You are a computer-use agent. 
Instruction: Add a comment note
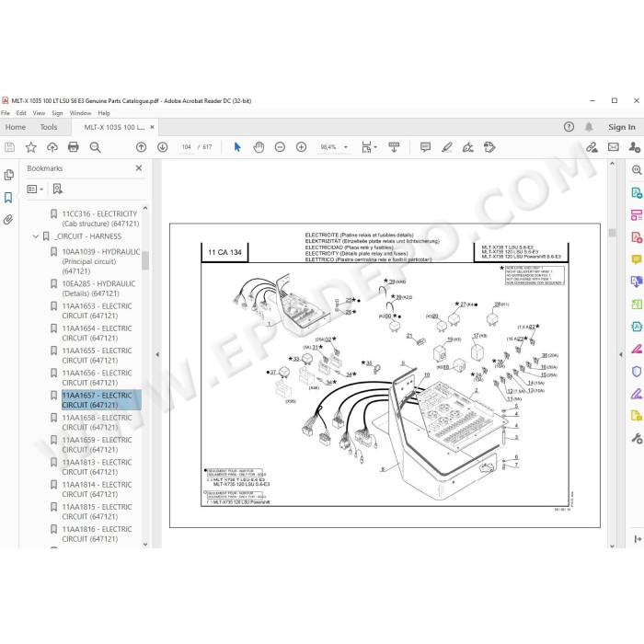coord(425,147)
